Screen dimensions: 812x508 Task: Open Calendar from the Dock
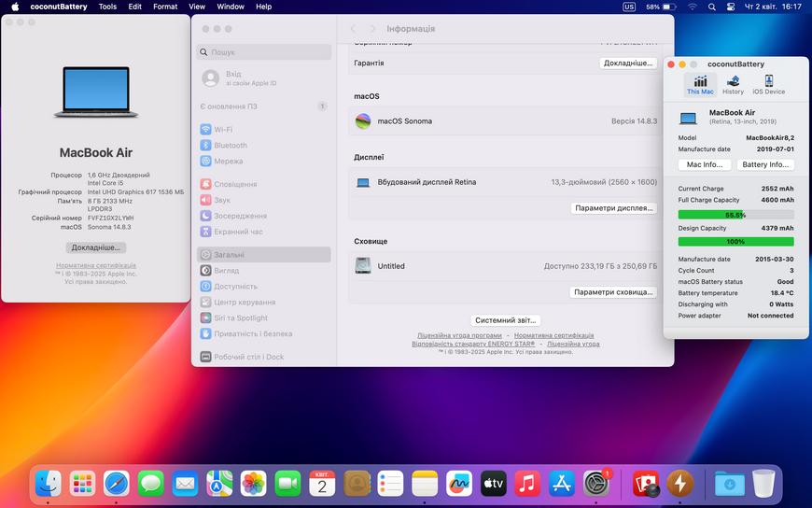click(322, 484)
